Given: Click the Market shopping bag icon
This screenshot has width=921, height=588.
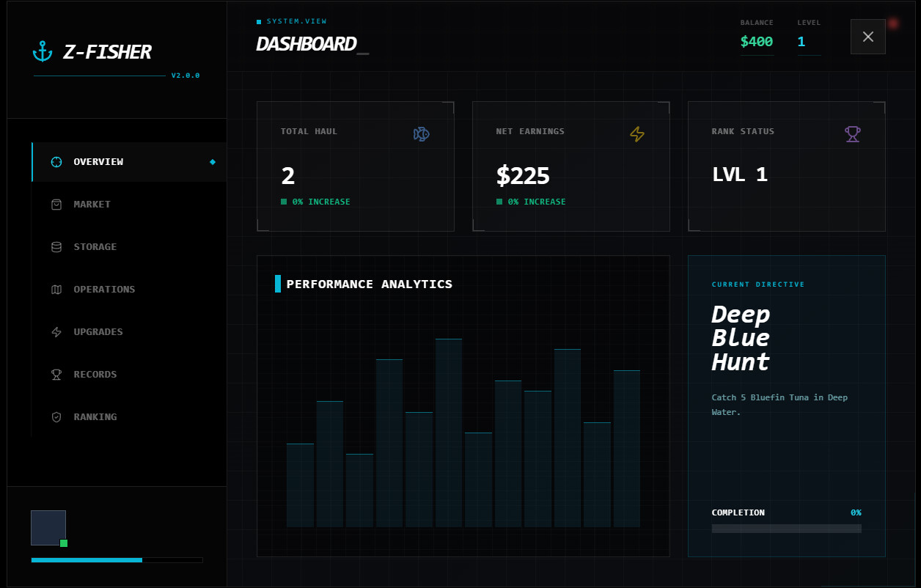Looking at the screenshot, I should pyautogui.click(x=56, y=205).
